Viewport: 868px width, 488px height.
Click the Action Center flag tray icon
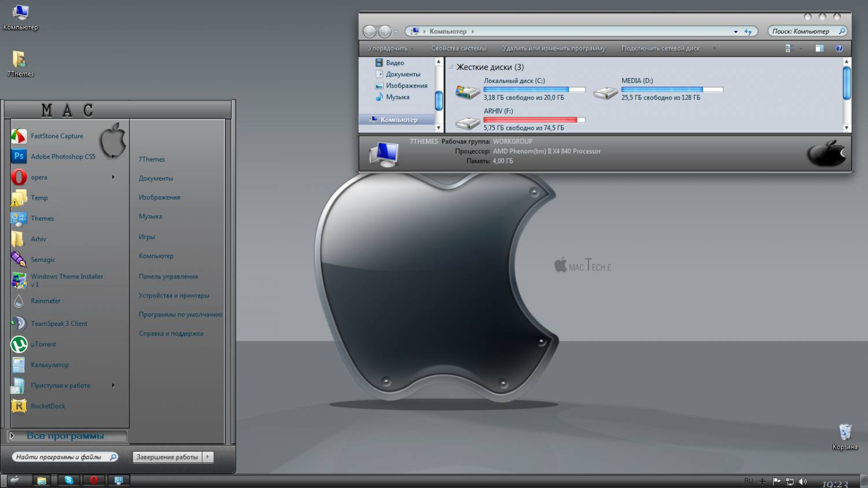(777, 481)
